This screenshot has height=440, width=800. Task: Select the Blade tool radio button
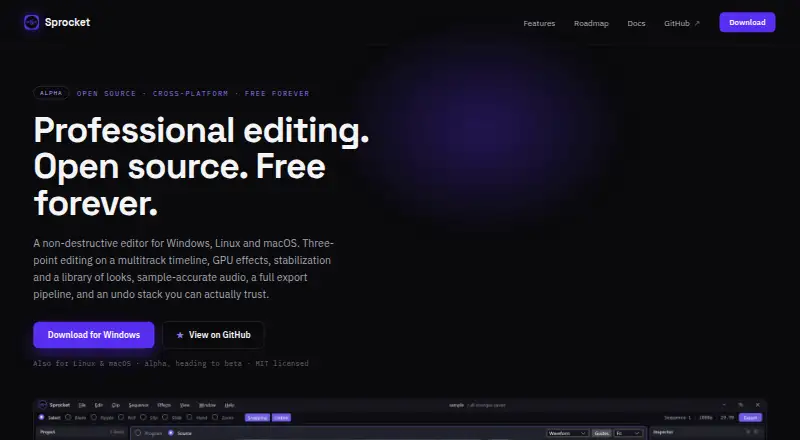click(68, 417)
